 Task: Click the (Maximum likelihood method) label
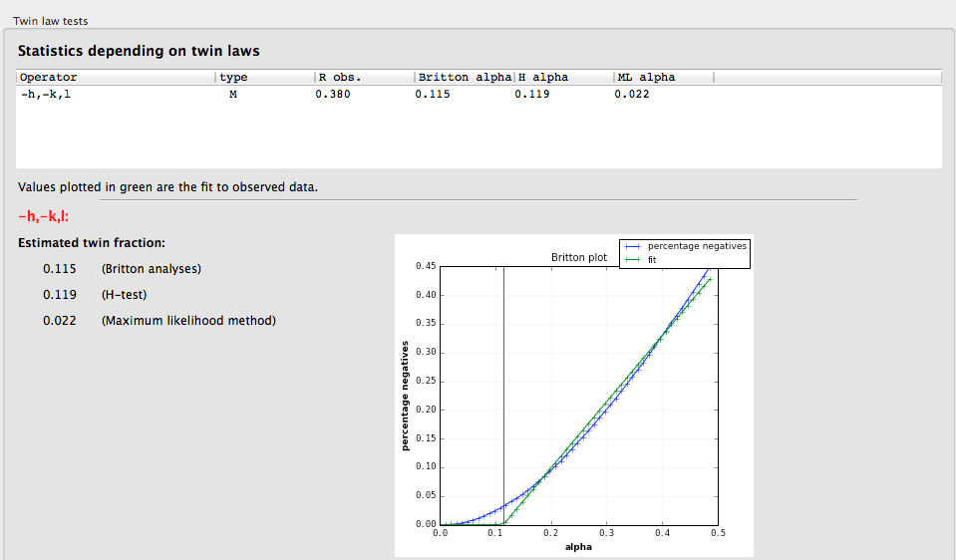click(188, 321)
